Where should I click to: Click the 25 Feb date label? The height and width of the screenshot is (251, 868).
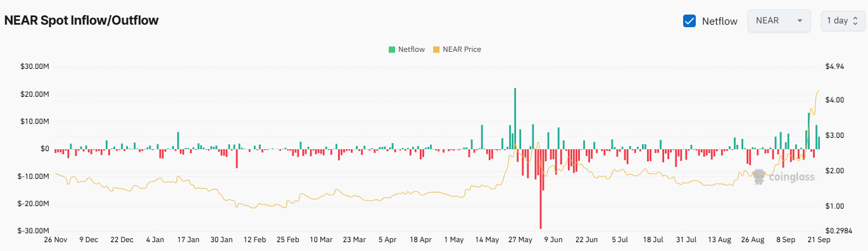pos(288,240)
